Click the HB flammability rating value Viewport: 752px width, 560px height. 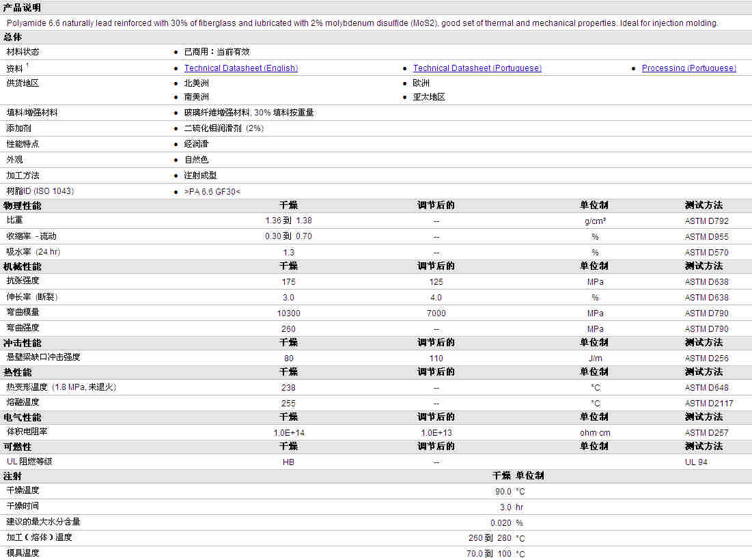tap(289, 462)
